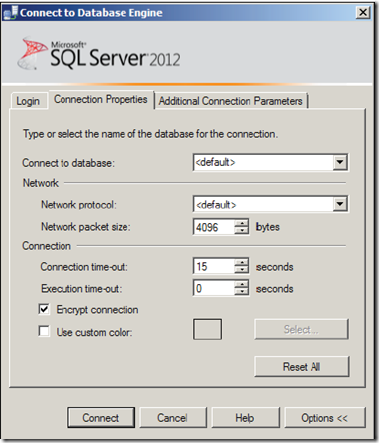
Task: Decrease connection time-out with down arrow
Action: coord(242,270)
